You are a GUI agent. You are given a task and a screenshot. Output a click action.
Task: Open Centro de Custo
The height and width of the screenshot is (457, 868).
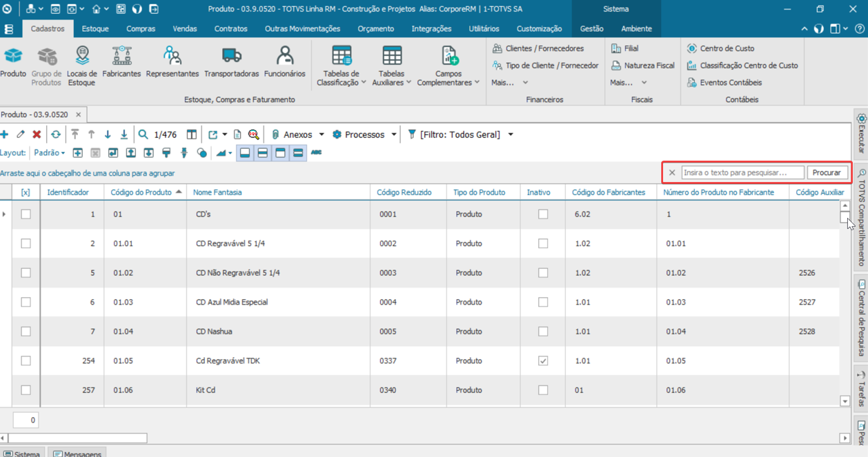[720, 49]
